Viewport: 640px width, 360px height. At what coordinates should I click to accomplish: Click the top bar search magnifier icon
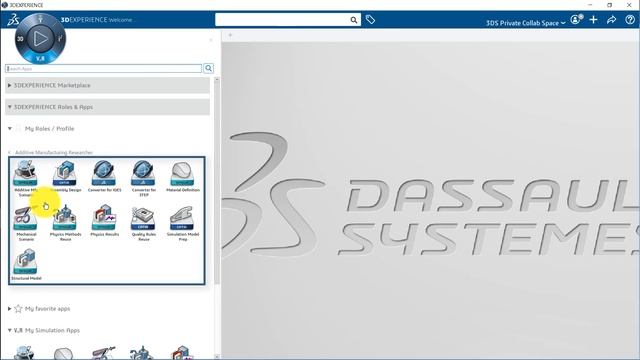pyautogui.click(x=353, y=20)
